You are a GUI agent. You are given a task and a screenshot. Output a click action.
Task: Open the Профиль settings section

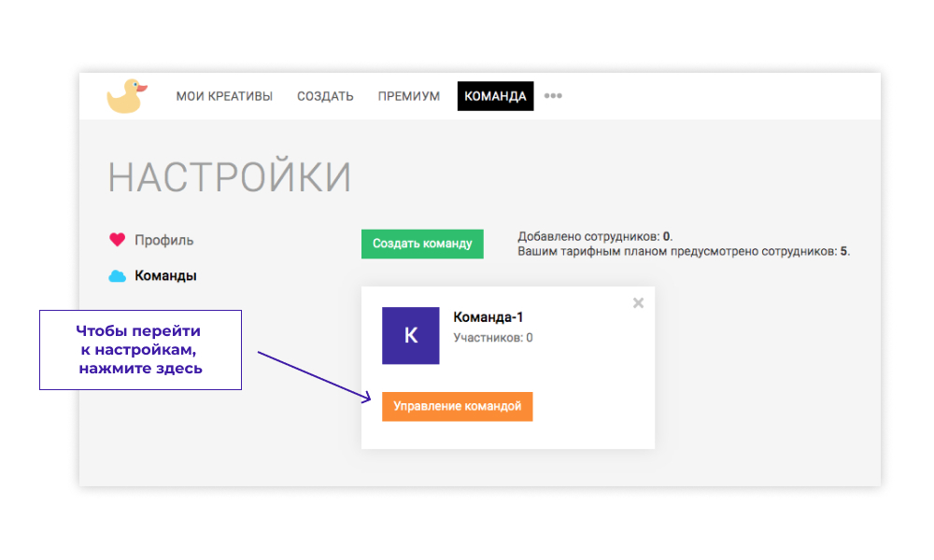pos(163,240)
